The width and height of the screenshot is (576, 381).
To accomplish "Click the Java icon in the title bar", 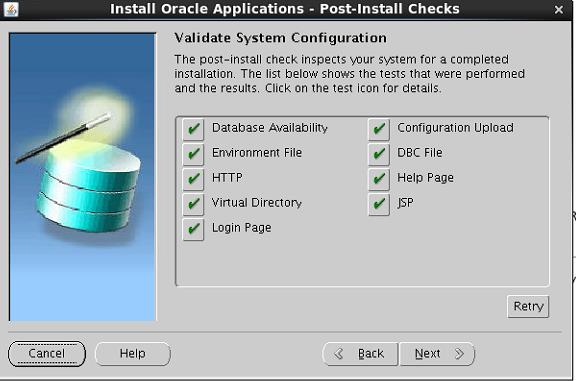I will (11, 9).
